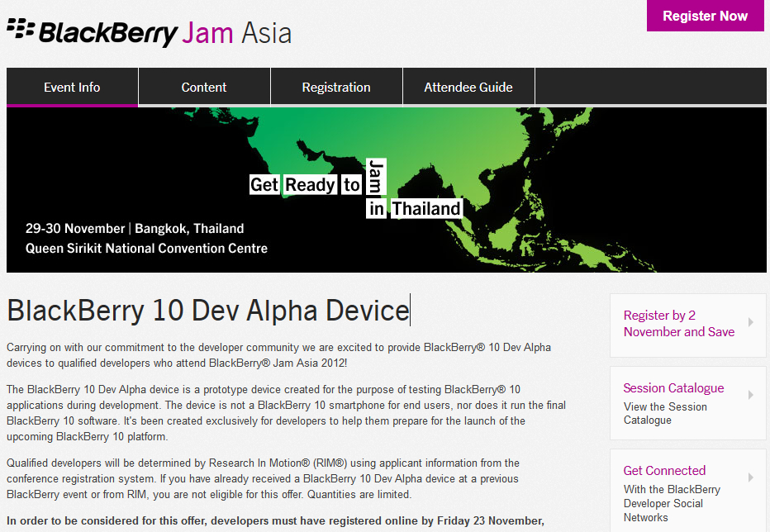Open the Register by 2 November and Save link

[679, 323]
